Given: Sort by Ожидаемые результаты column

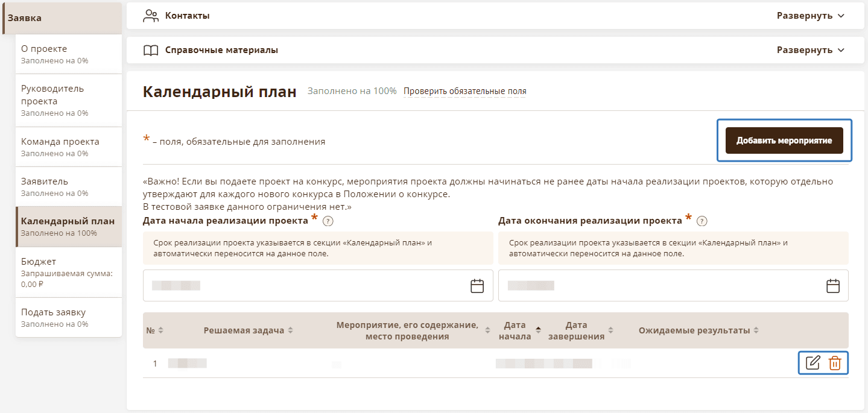Looking at the screenshot, I should click(756, 330).
